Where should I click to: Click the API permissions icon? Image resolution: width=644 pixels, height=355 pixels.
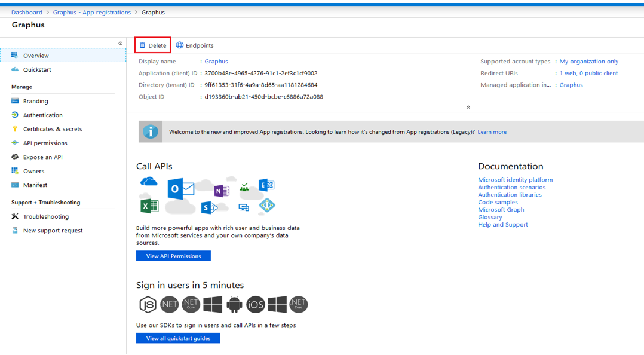15,143
